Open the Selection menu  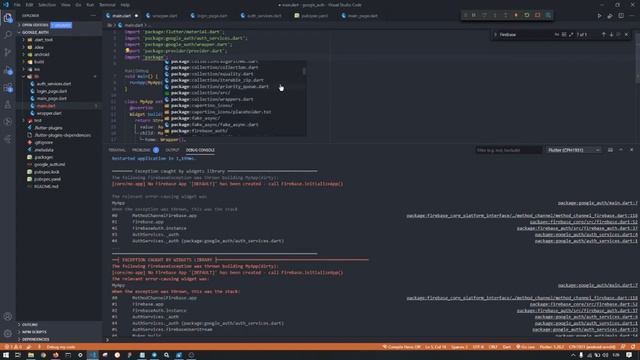point(47,5)
